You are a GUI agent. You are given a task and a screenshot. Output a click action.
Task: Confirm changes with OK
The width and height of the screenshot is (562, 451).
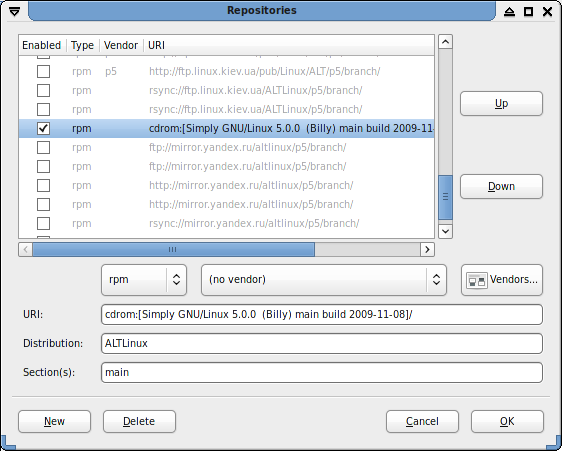[507, 421]
